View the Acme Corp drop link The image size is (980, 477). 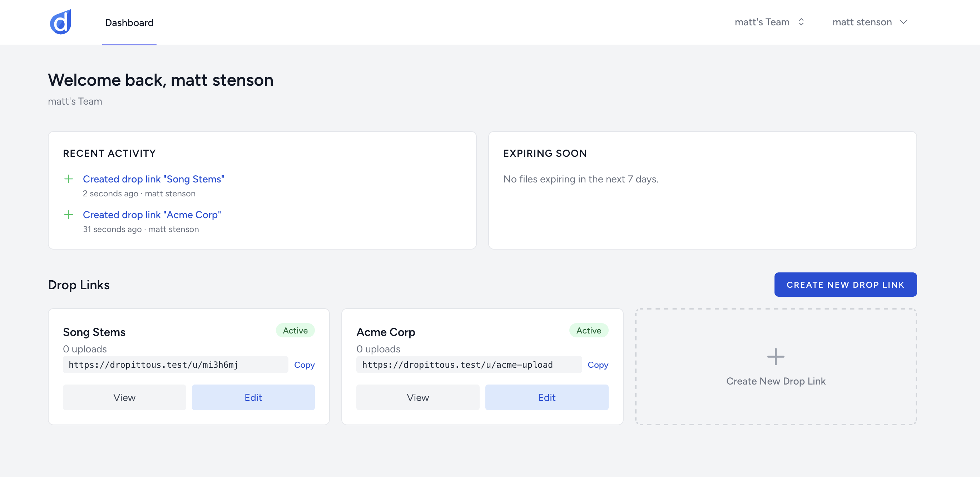click(x=418, y=397)
